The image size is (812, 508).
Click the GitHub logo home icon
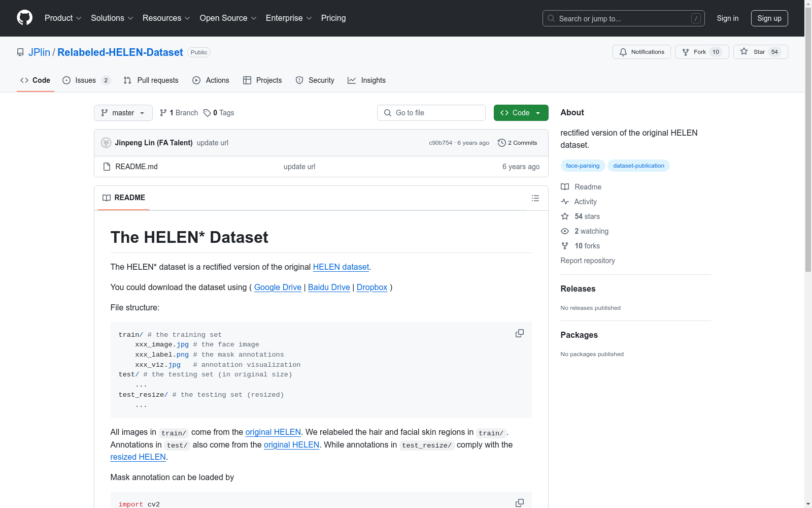(24, 18)
